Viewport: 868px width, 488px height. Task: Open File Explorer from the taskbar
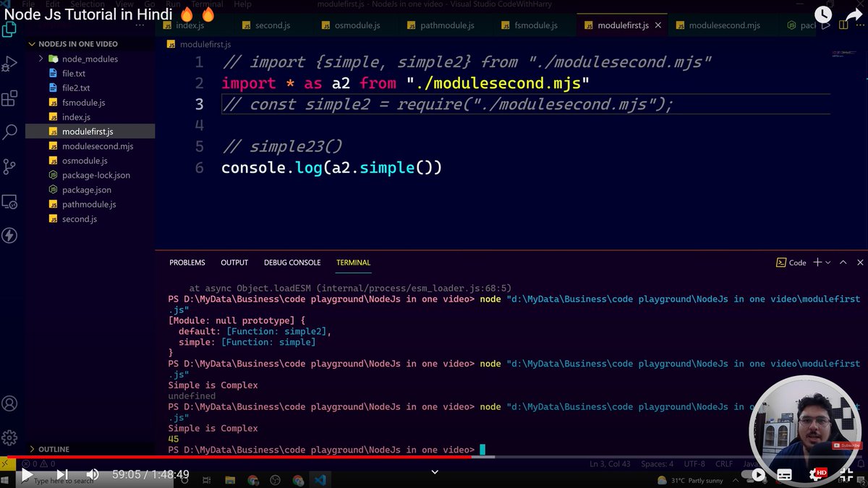(229, 479)
